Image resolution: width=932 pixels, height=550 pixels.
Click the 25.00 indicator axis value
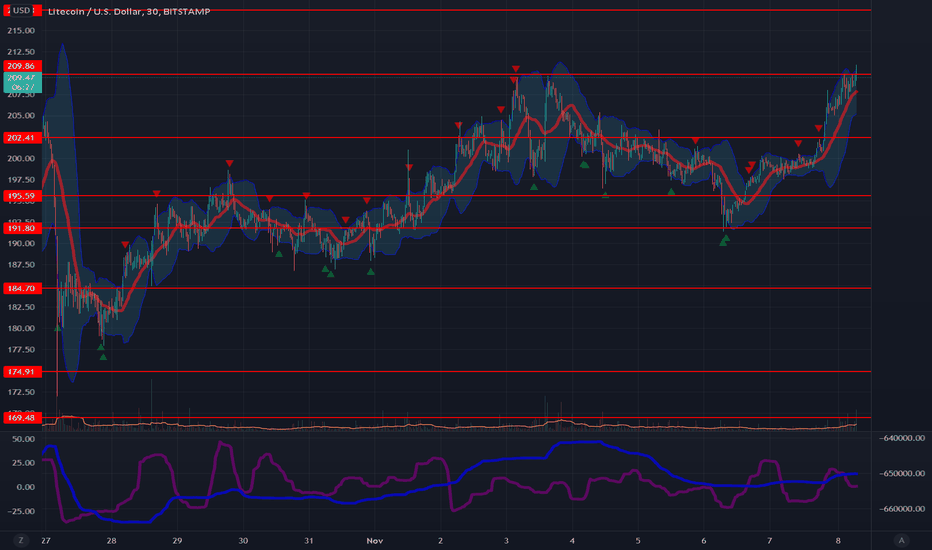pos(24,463)
